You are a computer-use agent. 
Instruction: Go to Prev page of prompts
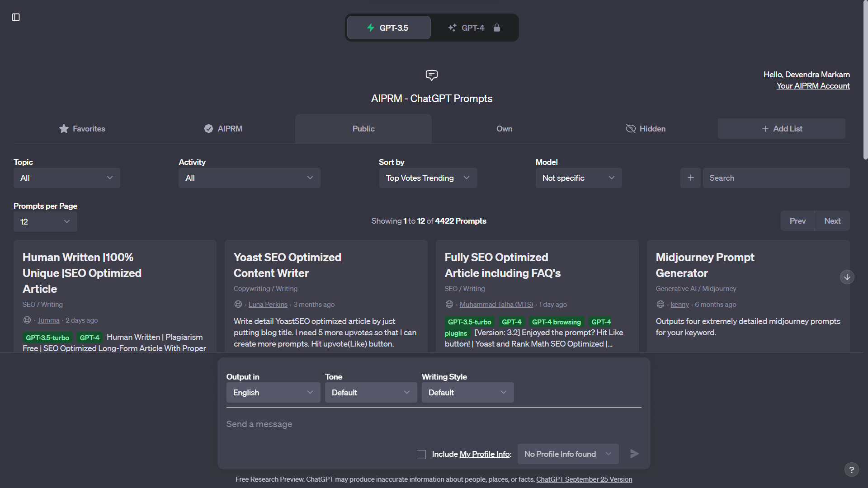coord(797,221)
